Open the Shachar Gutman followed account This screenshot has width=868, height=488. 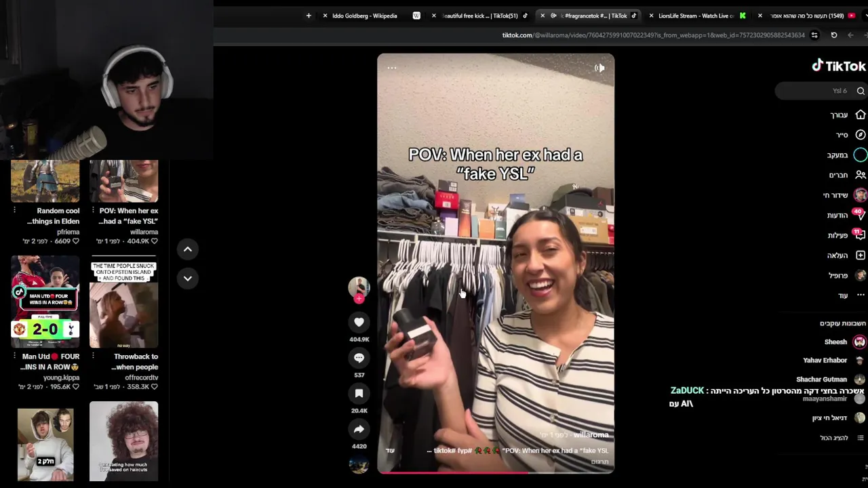[830, 380]
